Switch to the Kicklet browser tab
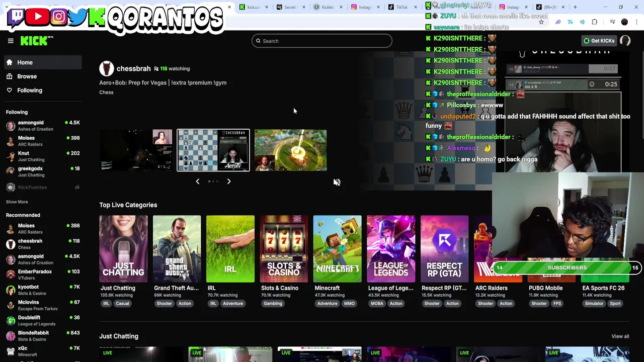The image size is (644, 362). pos(325,7)
